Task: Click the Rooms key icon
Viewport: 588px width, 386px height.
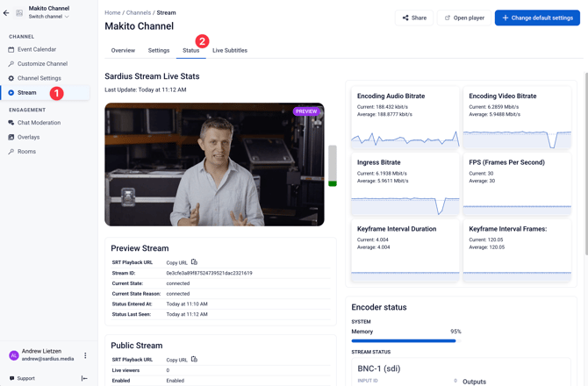Action: (x=11, y=152)
